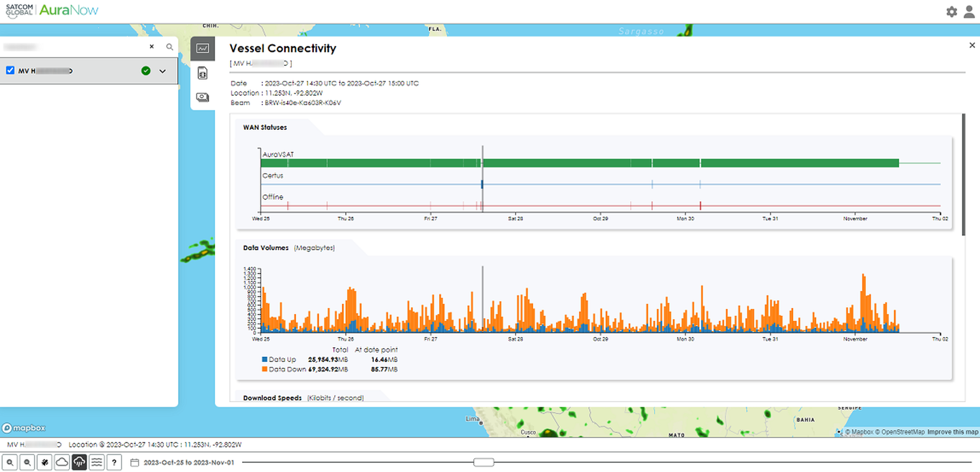980x472 pixels.
Task: Click the green vessel status checkmark
Action: coord(146,71)
